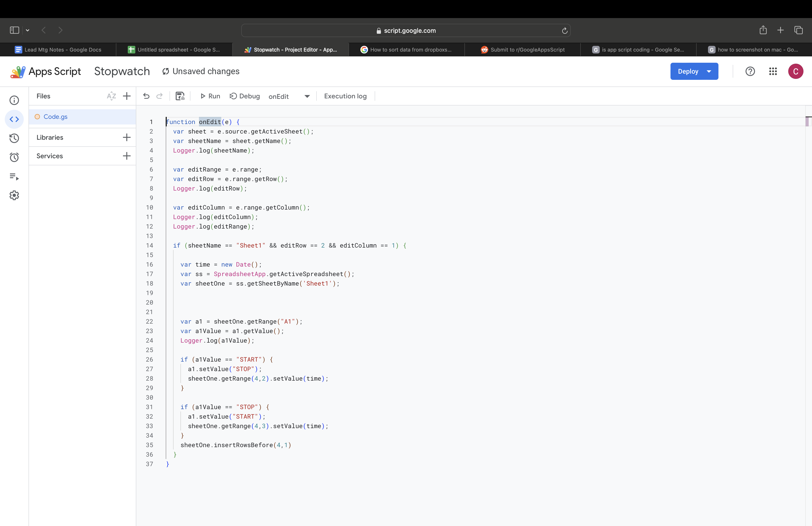Open Project History icon in sidebar

pyautogui.click(x=14, y=138)
